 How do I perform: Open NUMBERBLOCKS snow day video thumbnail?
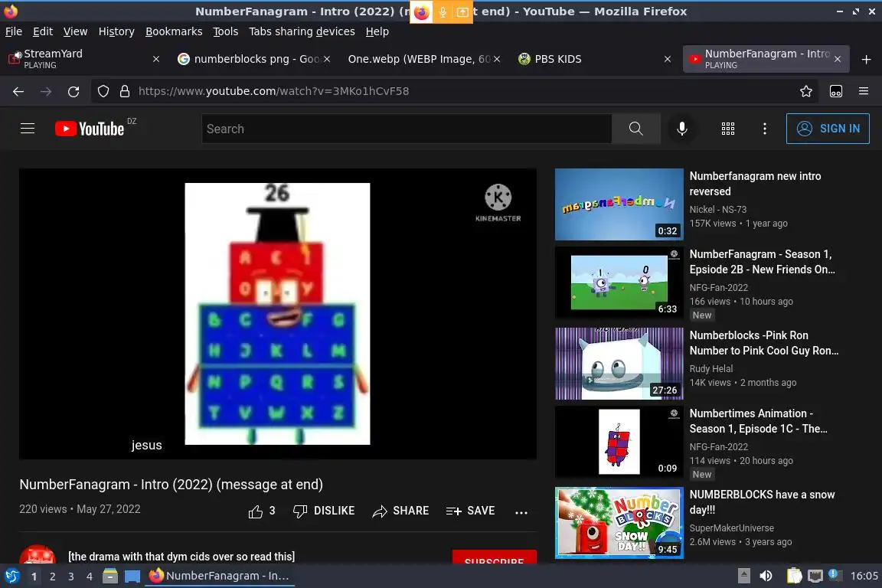tap(619, 523)
